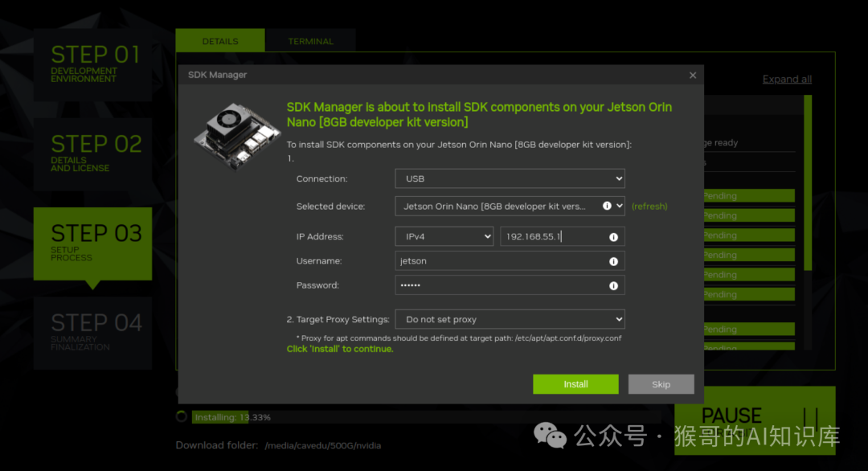The width and height of the screenshot is (868, 471).
Task: Focus the Username field containing jetson
Action: [x=510, y=260]
